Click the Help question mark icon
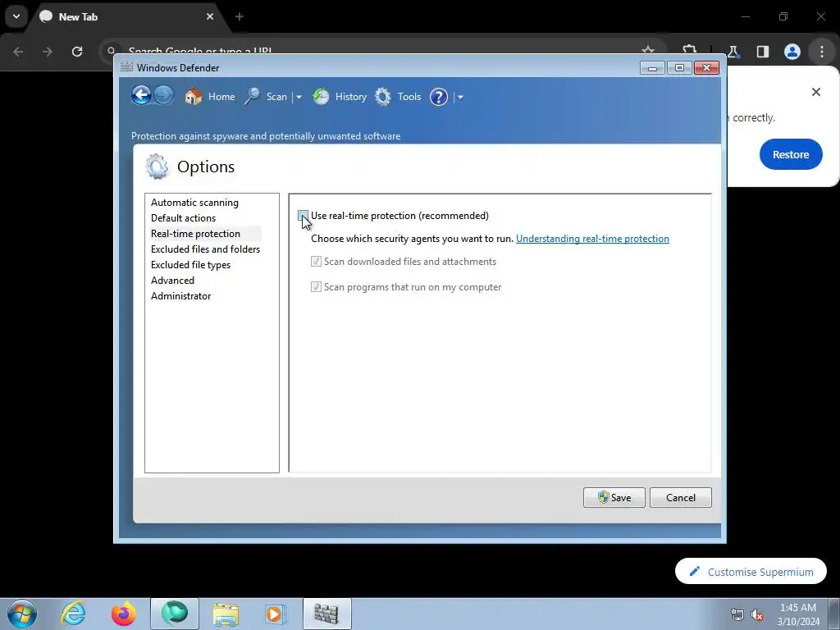This screenshot has width=840, height=630. point(439,97)
